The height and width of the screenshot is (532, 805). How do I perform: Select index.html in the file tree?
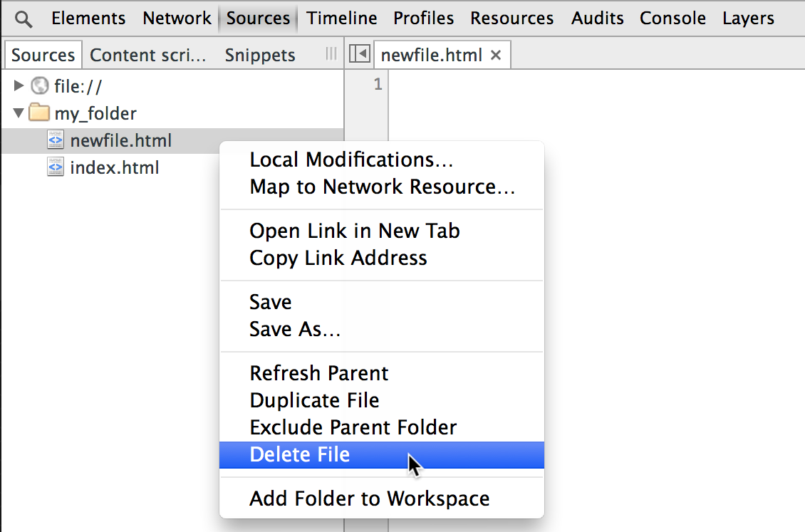tap(114, 168)
